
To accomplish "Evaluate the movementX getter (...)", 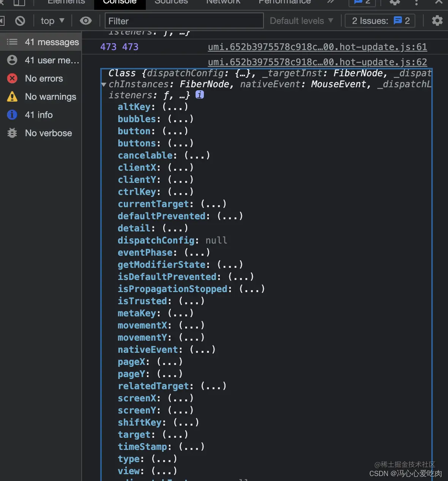I will click(x=192, y=325).
